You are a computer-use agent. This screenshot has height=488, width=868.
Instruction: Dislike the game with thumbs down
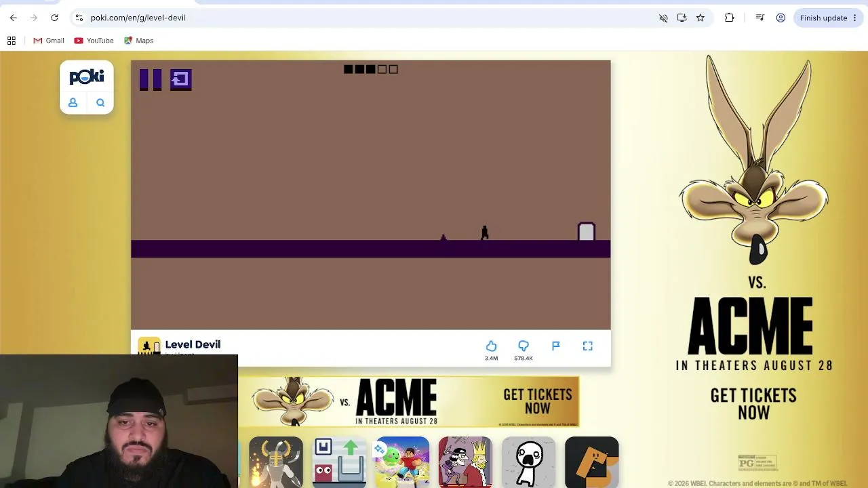tap(523, 346)
